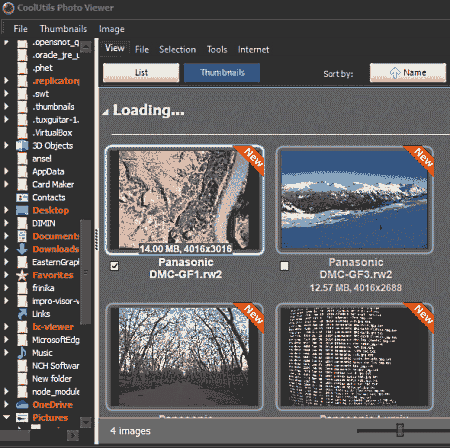
Task: Click the NCH Software folder icon
Action: [22, 366]
